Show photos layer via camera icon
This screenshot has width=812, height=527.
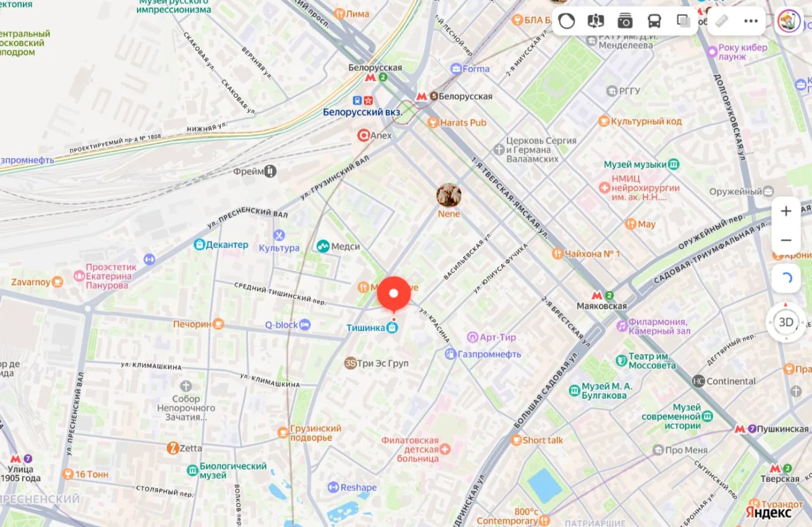(x=625, y=21)
